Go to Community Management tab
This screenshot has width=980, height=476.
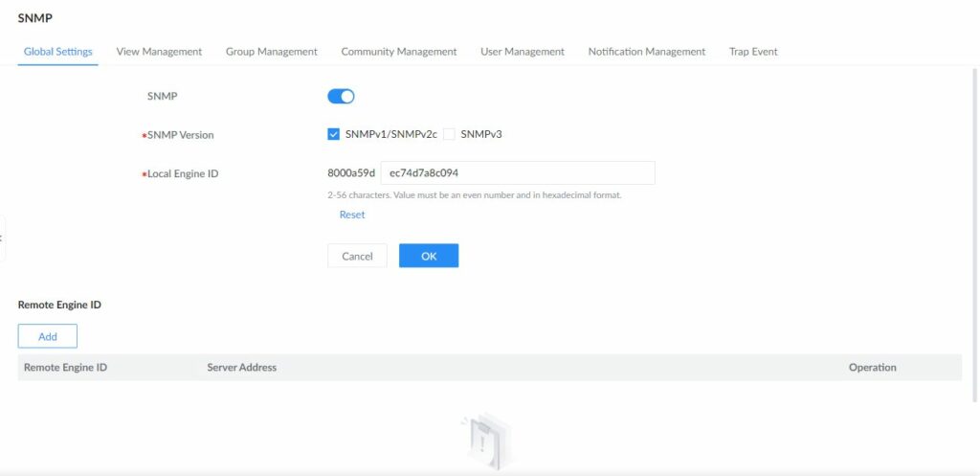pyautogui.click(x=399, y=52)
